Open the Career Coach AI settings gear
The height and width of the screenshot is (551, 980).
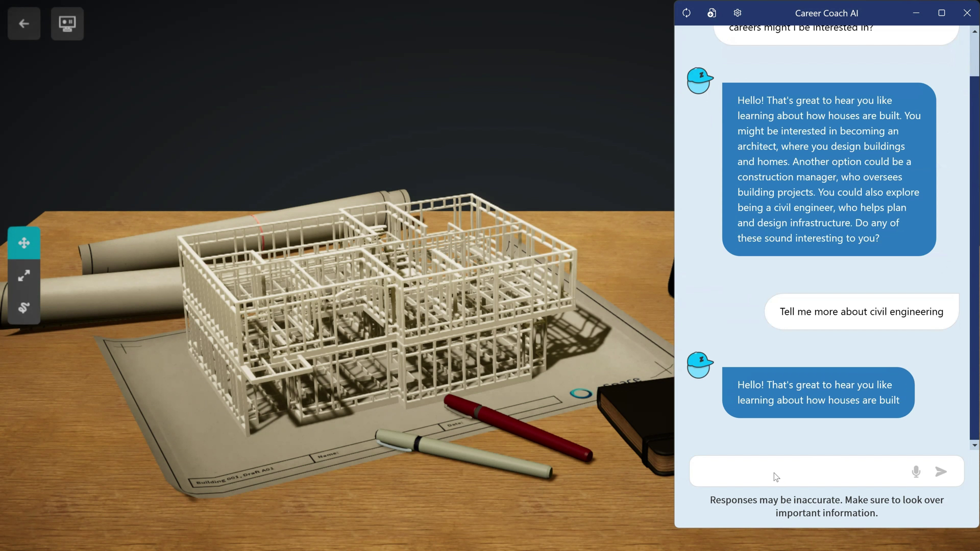pyautogui.click(x=737, y=13)
